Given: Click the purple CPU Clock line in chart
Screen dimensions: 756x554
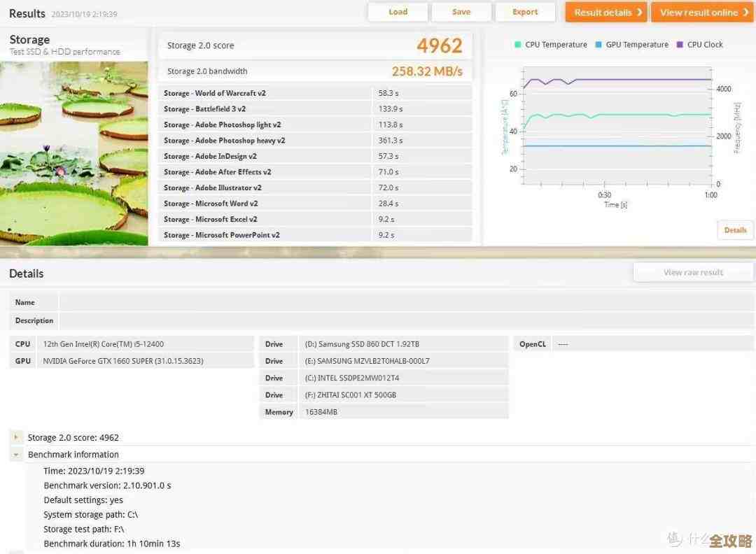Looking at the screenshot, I should pos(630,79).
